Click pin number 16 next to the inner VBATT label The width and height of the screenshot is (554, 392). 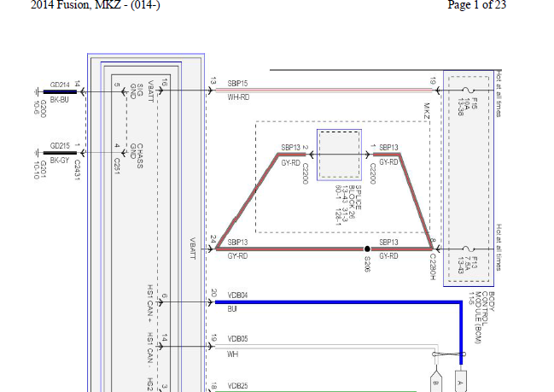pos(164,82)
